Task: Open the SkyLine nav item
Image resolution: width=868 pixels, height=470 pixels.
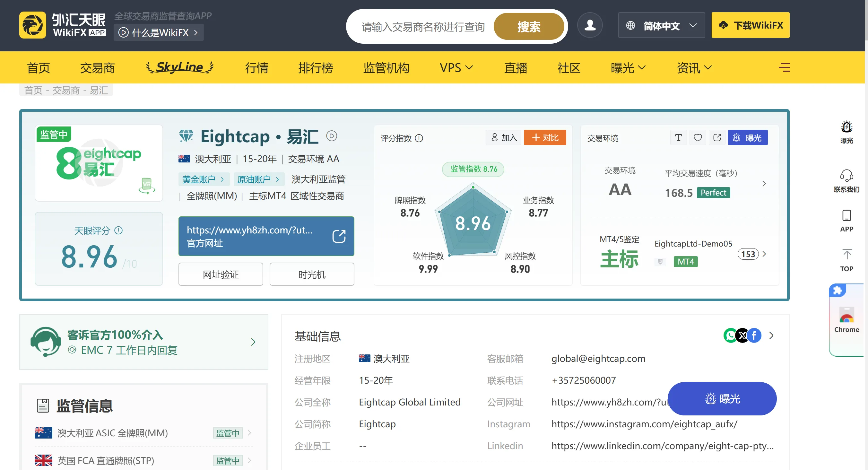Action: pyautogui.click(x=180, y=67)
